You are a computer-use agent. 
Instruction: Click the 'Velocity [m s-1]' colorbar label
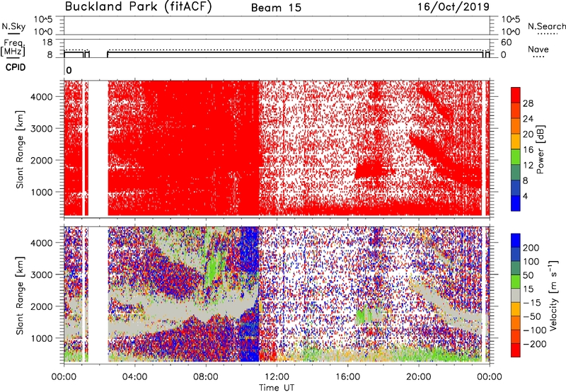click(553, 295)
